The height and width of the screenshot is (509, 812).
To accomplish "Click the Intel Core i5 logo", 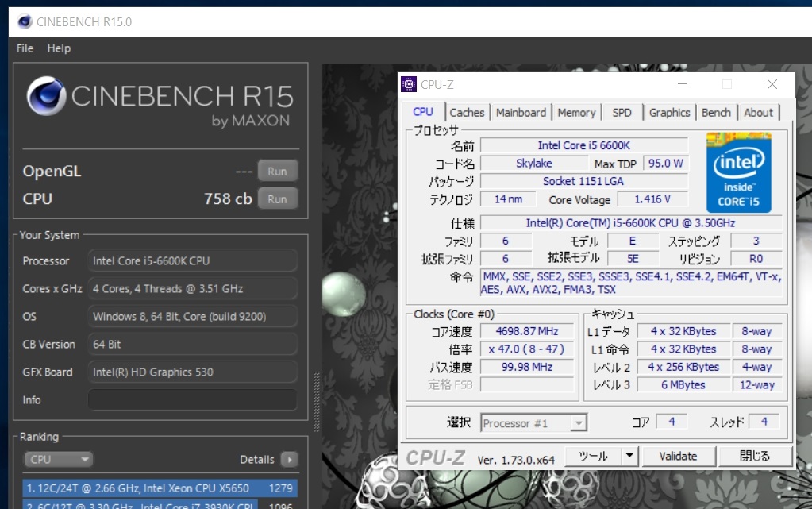I will click(738, 172).
